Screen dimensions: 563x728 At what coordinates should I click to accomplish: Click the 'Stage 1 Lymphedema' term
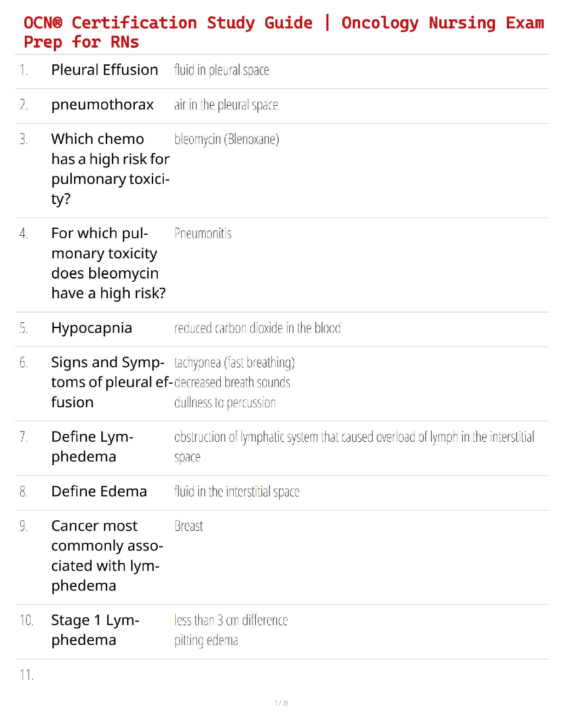tap(95, 630)
